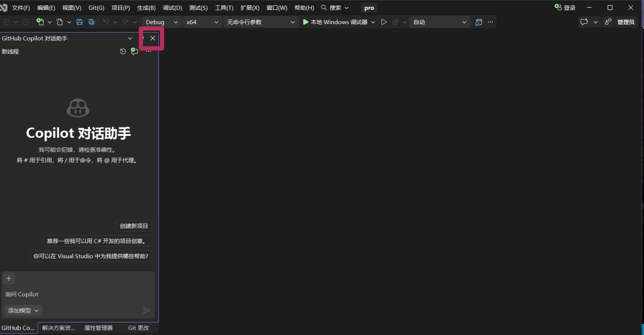Click the toolbar icon right of the 自动 box
This screenshot has height=335, width=644.
coord(479,22)
